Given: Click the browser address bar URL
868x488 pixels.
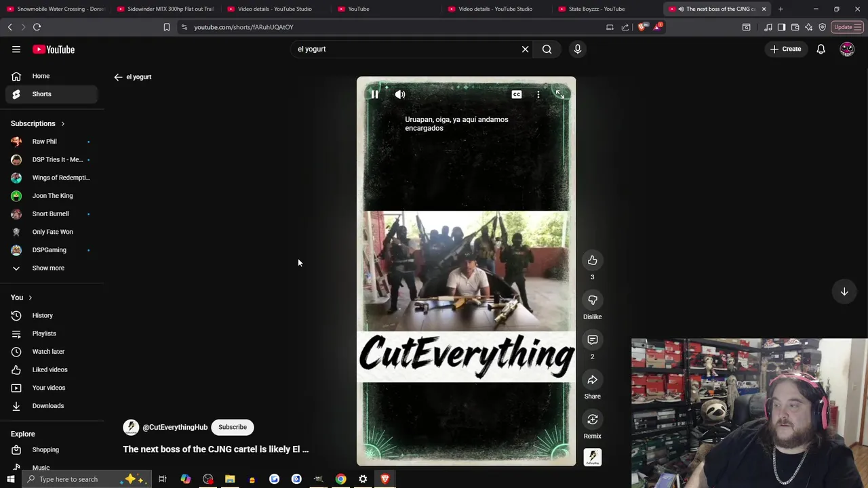Looking at the screenshot, I should coord(243,27).
